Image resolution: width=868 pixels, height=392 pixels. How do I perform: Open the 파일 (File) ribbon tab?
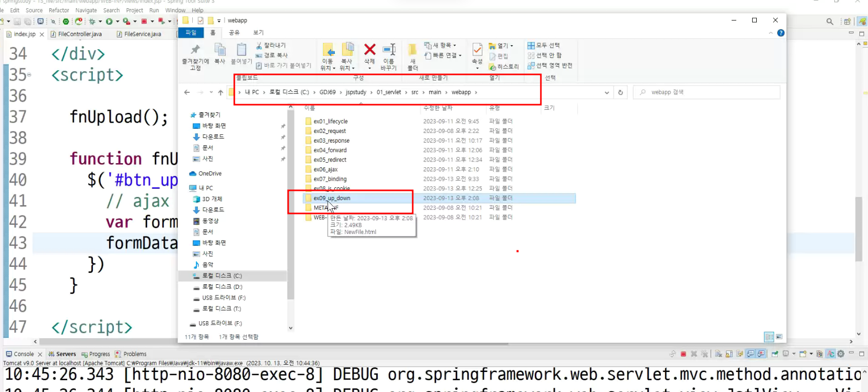[191, 33]
